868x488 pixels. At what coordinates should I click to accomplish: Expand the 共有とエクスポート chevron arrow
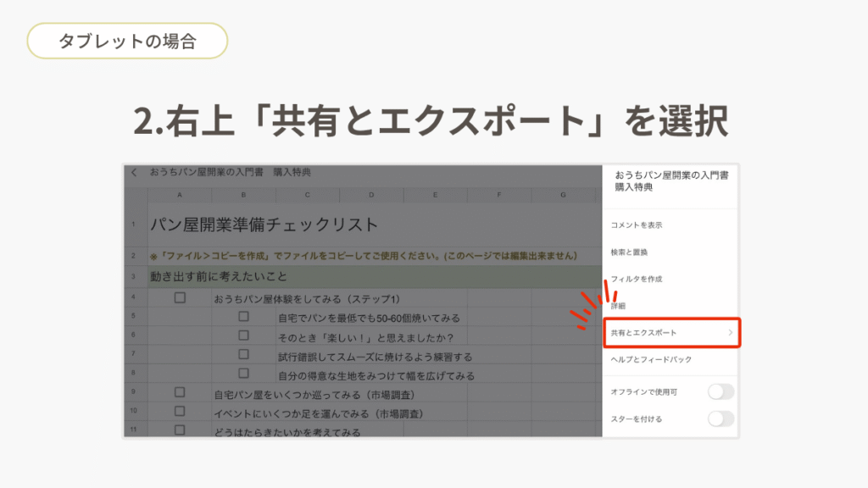click(x=730, y=332)
